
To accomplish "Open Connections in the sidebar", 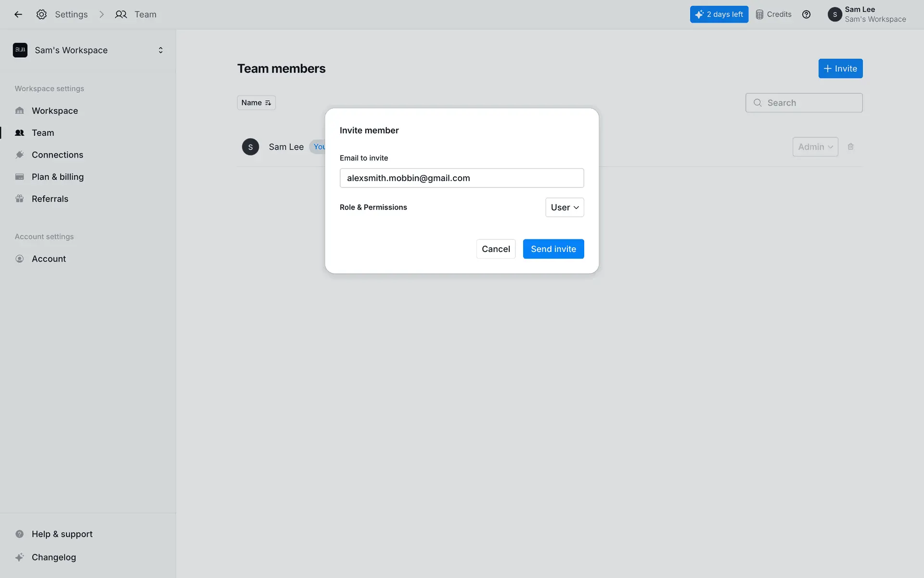I will point(57,155).
